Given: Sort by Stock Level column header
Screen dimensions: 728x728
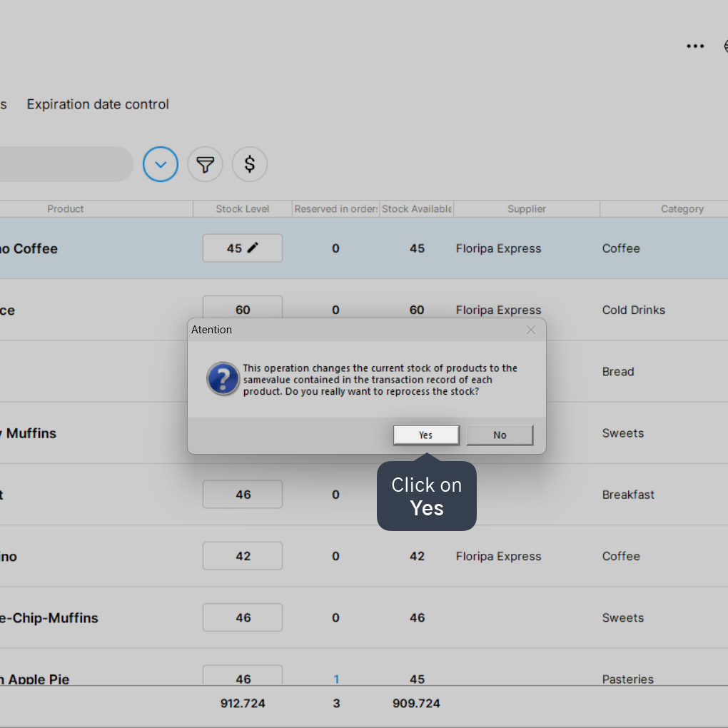Looking at the screenshot, I should pyautogui.click(x=243, y=209).
